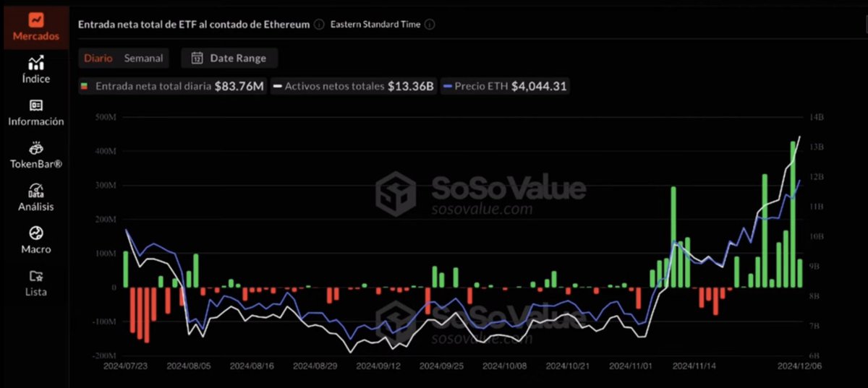Click the white line swatch of Activos netos

(277, 86)
